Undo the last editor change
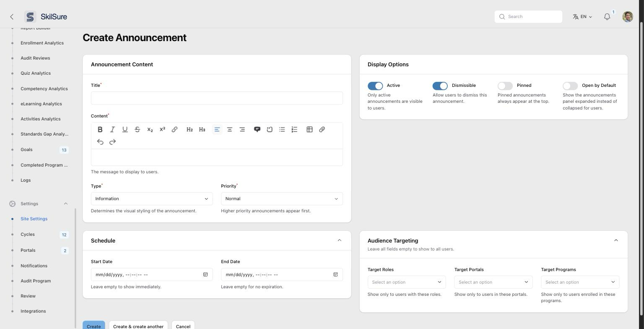644x329 pixels. point(100,142)
